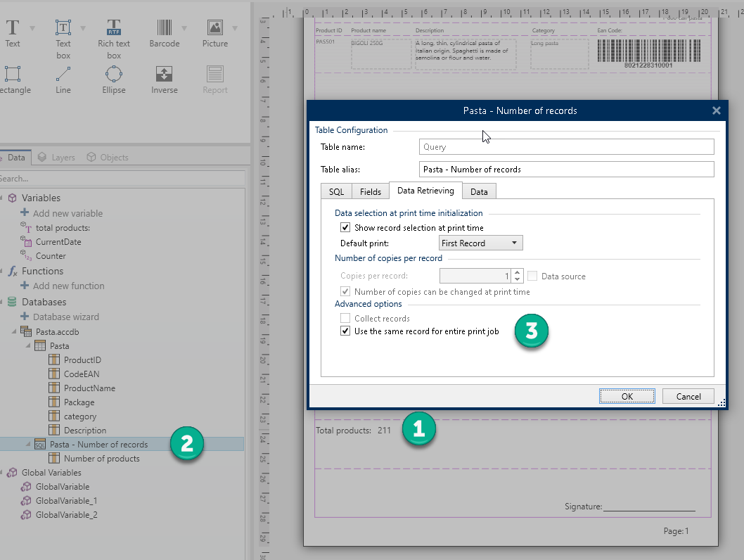Click the Inverse object tool
The width and height of the screenshot is (744, 560).
(164, 74)
